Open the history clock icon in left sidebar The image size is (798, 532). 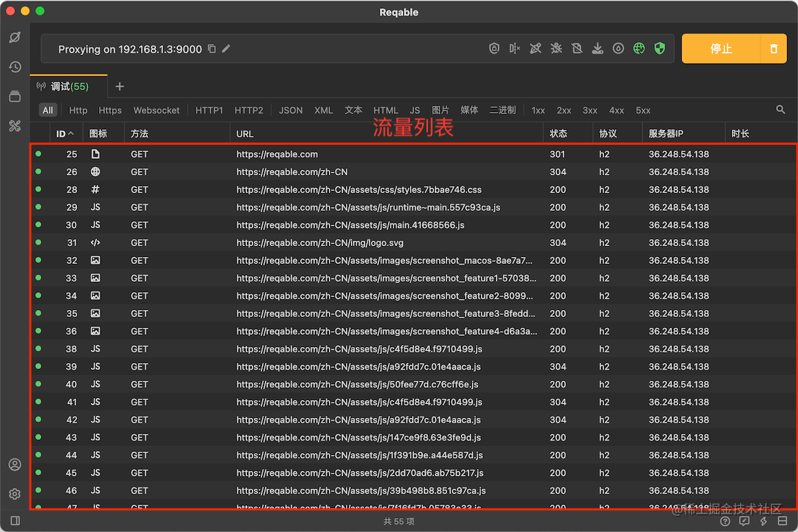[x=14, y=67]
